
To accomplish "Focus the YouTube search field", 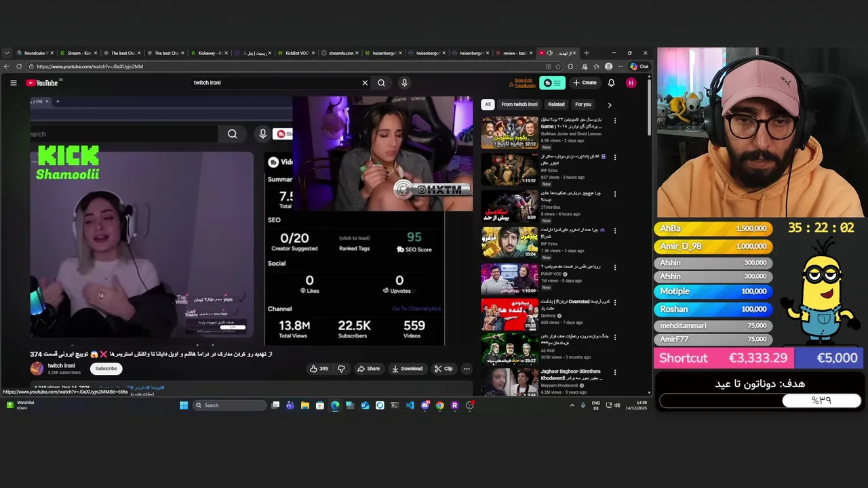I will (275, 83).
